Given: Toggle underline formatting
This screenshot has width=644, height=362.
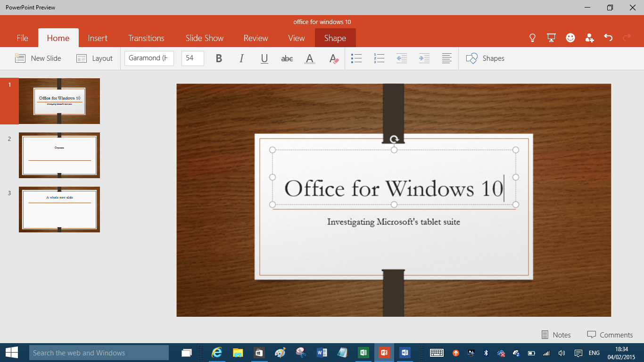Looking at the screenshot, I should [264, 58].
